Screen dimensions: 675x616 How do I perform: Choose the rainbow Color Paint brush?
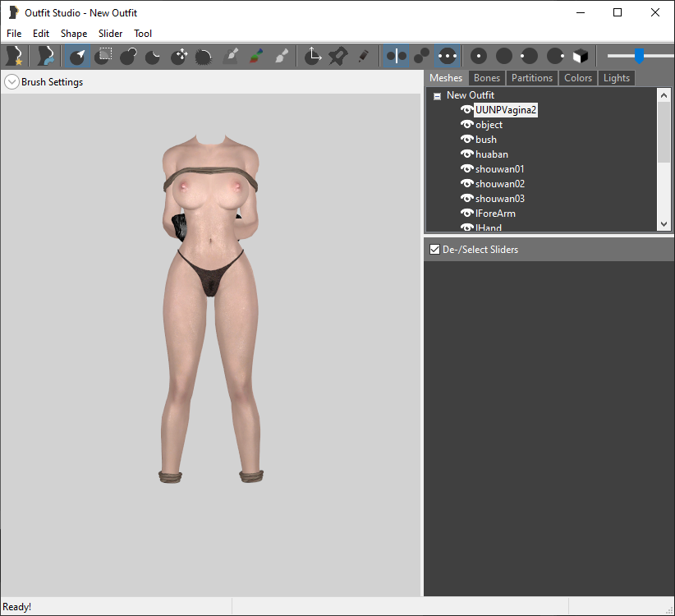tap(256, 56)
